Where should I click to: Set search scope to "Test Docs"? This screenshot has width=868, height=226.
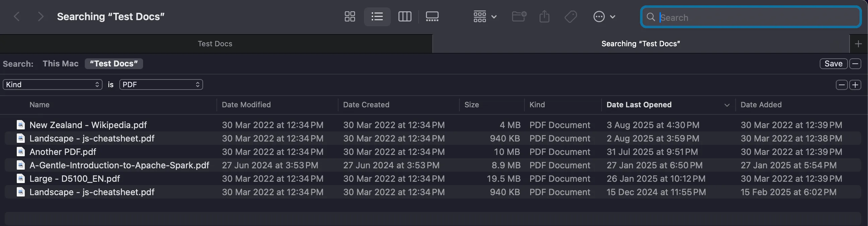(x=114, y=63)
